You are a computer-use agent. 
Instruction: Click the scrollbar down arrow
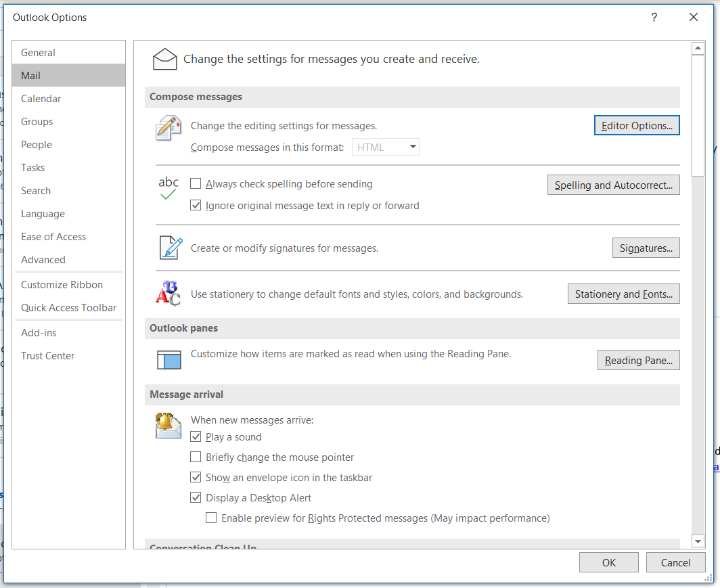coord(698,541)
